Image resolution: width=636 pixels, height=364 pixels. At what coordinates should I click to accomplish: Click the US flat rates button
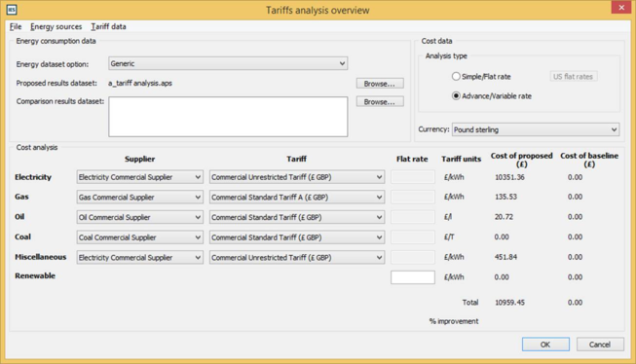point(573,76)
